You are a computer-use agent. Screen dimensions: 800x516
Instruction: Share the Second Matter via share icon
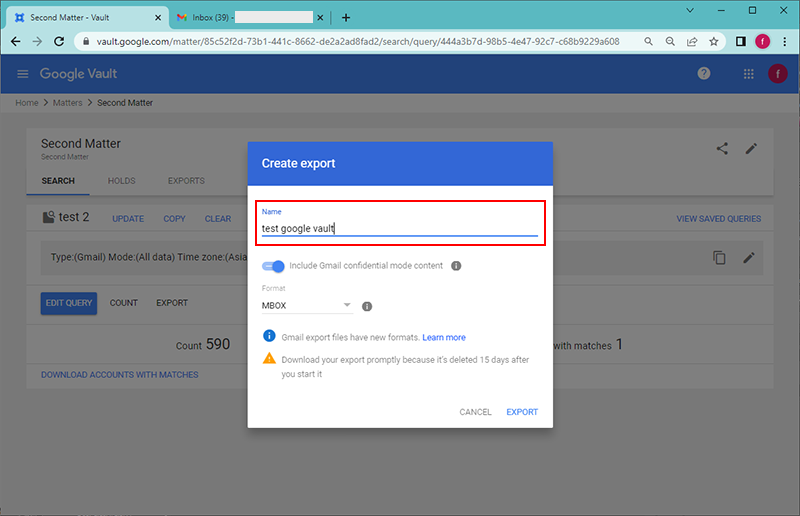[722, 149]
